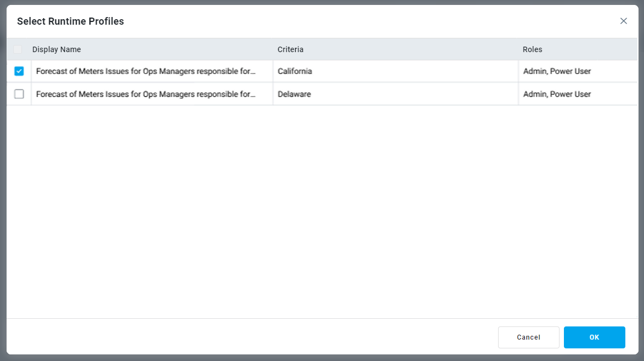Screen dimensions: 644x361
Task: Check the Delaware profile checkbox
Action: (x=19, y=94)
